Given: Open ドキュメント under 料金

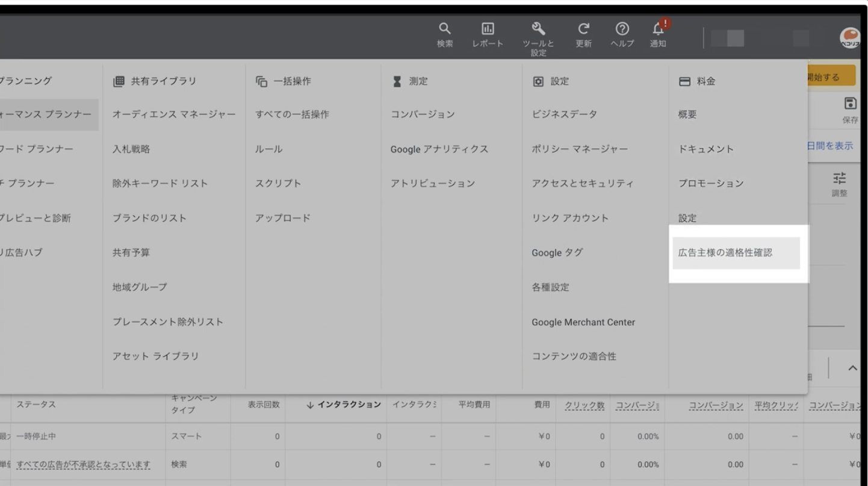Looking at the screenshot, I should point(705,149).
